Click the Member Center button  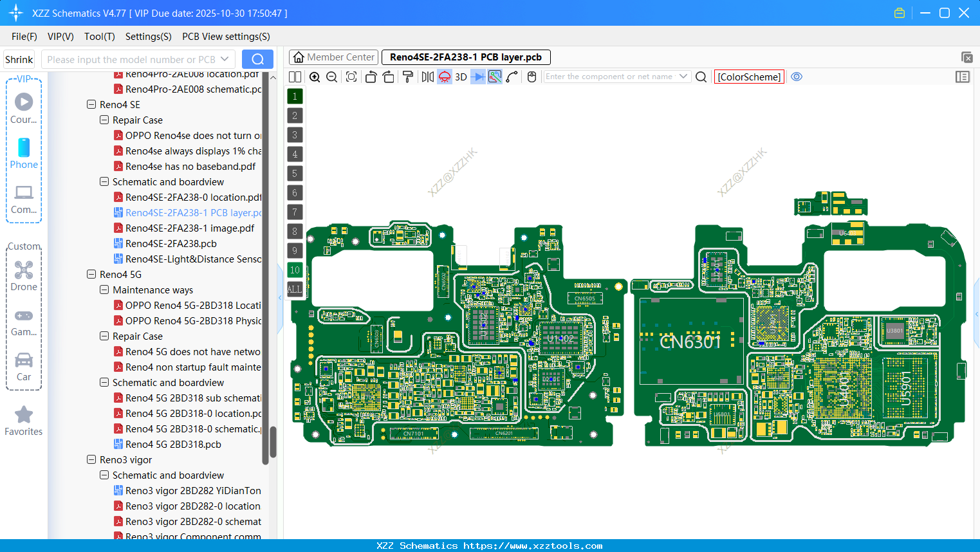click(x=333, y=57)
